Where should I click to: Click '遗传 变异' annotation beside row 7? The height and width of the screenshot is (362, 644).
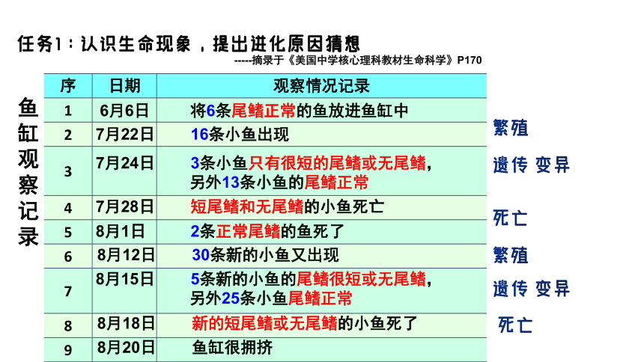pyautogui.click(x=532, y=289)
